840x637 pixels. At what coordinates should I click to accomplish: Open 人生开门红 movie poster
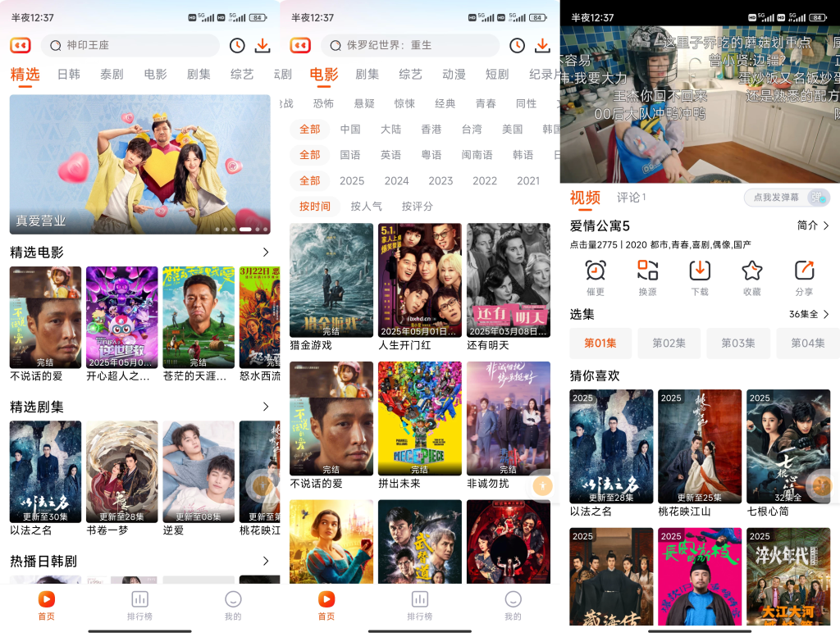coord(419,280)
